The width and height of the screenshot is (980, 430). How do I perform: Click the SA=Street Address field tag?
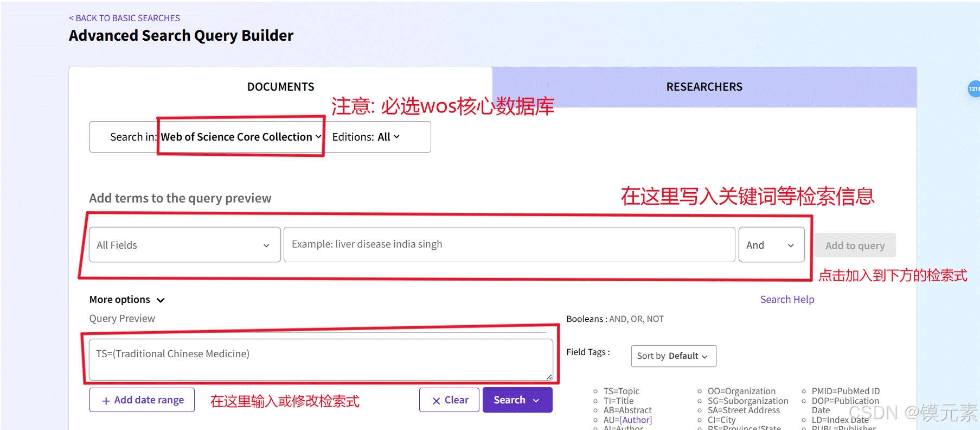(744, 410)
